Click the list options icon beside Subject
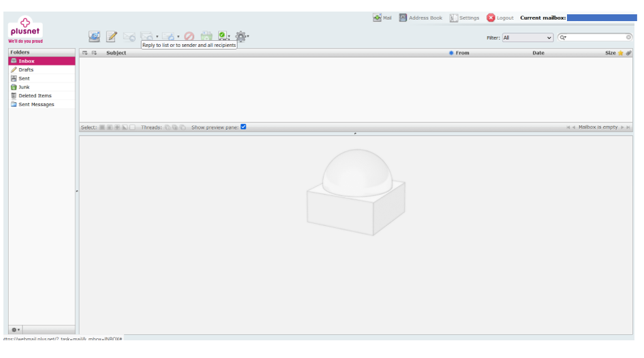 pyautogui.click(x=85, y=53)
